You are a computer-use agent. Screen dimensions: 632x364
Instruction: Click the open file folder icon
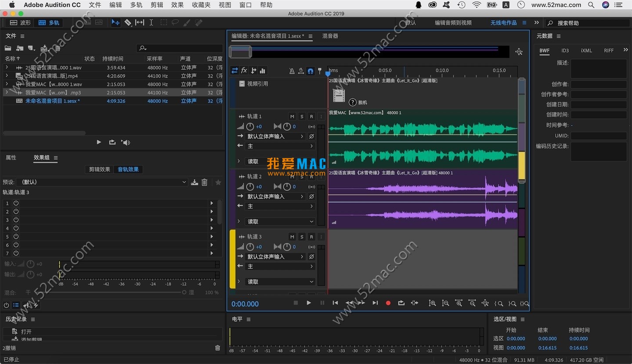tap(8, 48)
